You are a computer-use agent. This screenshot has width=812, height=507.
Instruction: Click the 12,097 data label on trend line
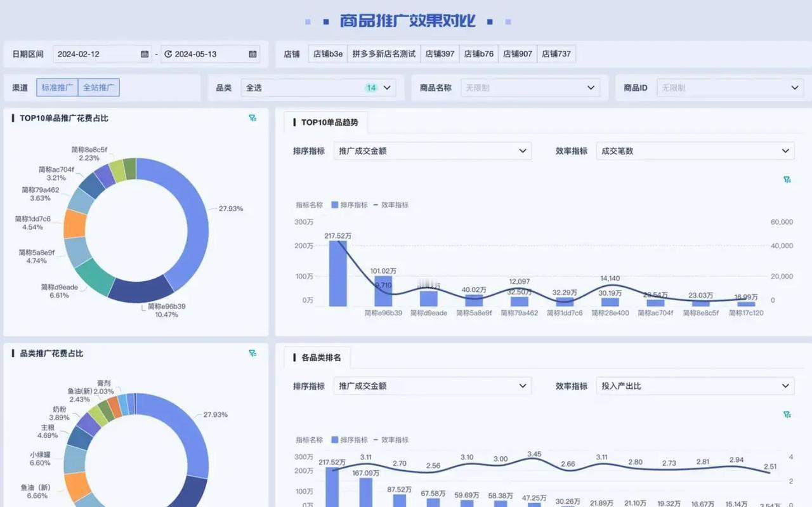pos(520,281)
